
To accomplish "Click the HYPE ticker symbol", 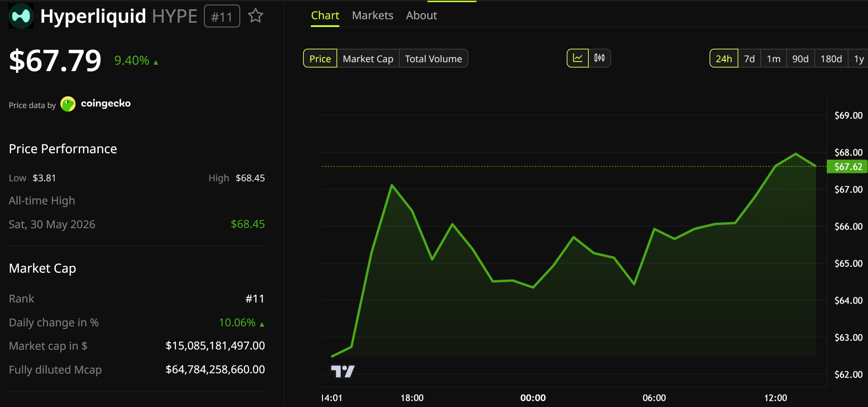I will 174,16.
